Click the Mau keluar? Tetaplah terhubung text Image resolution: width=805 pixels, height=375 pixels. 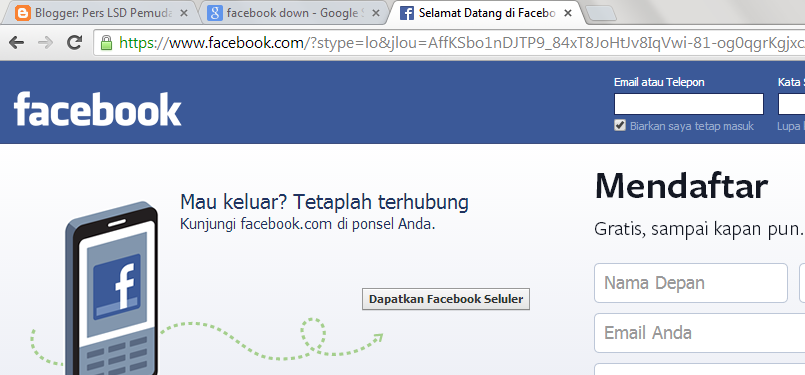tap(324, 202)
